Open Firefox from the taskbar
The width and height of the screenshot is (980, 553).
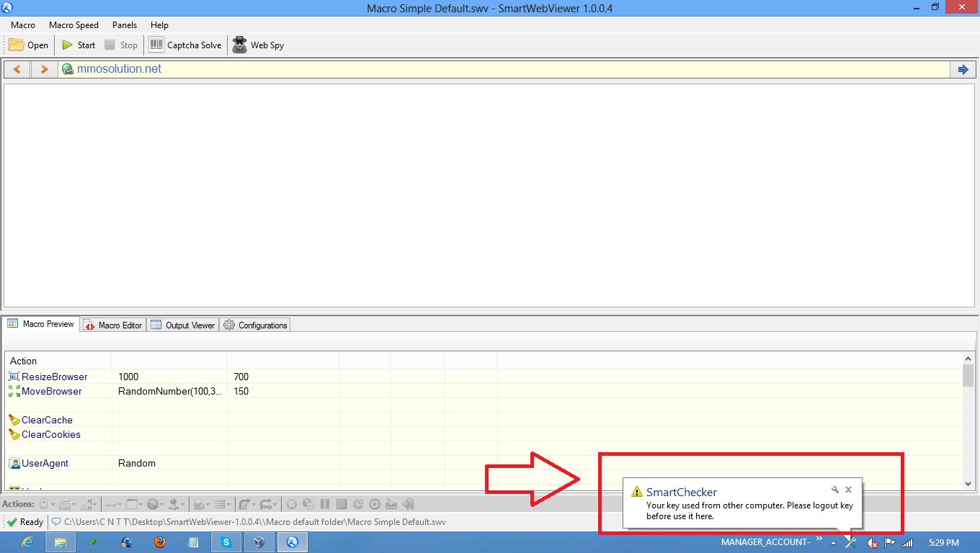click(160, 542)
